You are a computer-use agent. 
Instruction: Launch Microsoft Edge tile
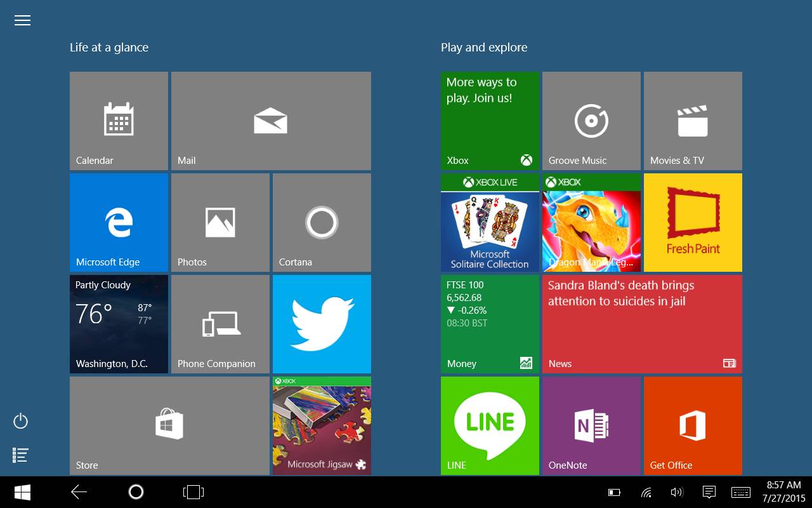[119, 222]
